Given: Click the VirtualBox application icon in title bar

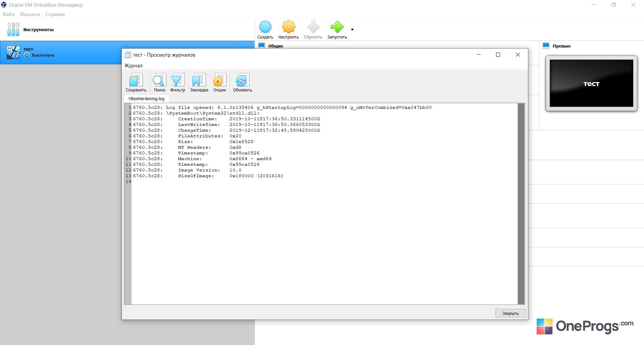Looking at the screenshot, I should [4, 5].
